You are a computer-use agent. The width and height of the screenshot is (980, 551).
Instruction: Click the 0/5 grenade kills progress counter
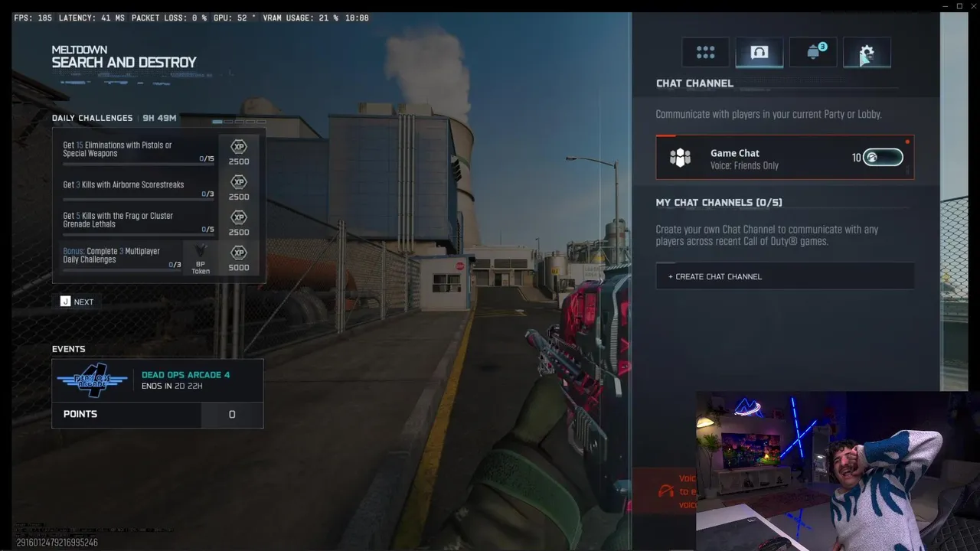click(x=207, y=230)
